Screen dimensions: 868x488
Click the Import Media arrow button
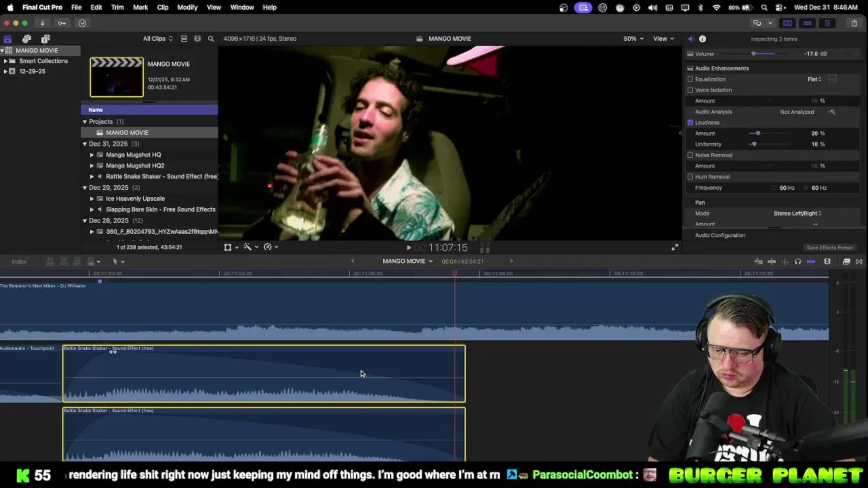pos(42,23)
